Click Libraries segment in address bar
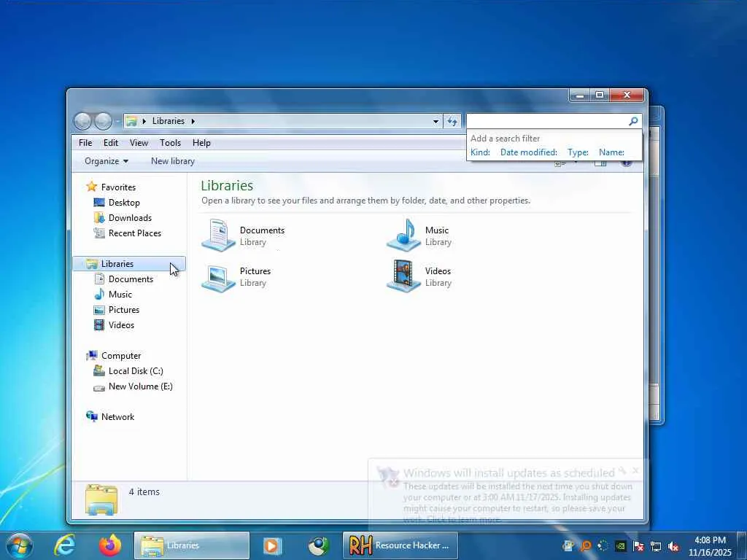This screenshot has height=560, width=747. pyautogui.click(x=169, y=122)
